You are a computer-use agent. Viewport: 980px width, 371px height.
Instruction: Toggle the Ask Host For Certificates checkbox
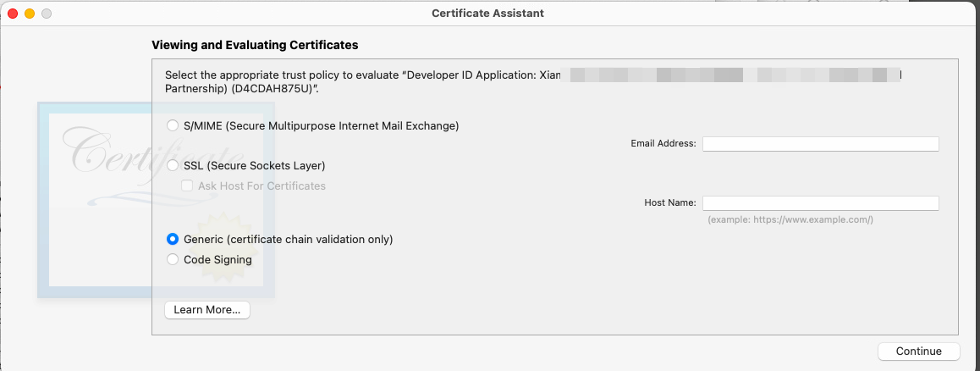point(188,185)
